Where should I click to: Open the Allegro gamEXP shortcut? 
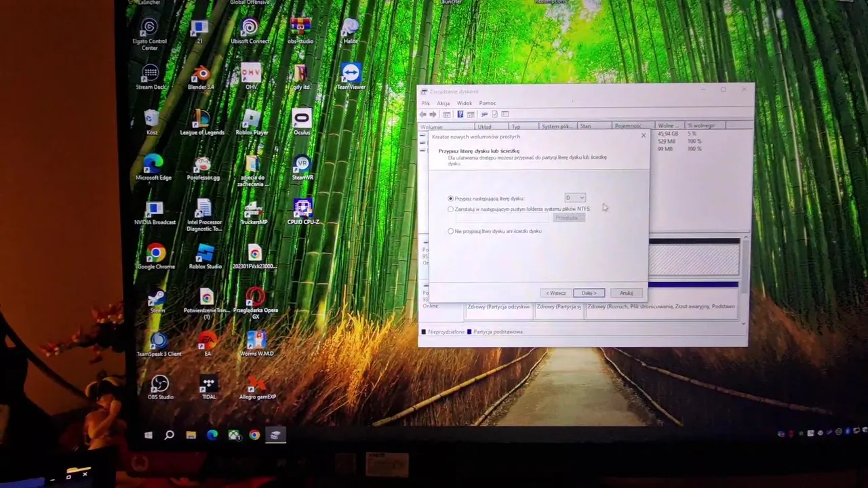(x=257, y=387)
